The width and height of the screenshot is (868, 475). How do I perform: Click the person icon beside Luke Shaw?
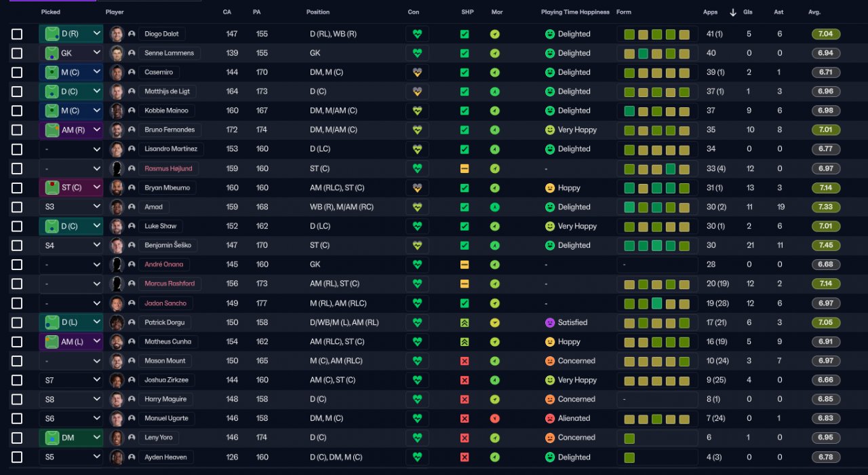132,226
